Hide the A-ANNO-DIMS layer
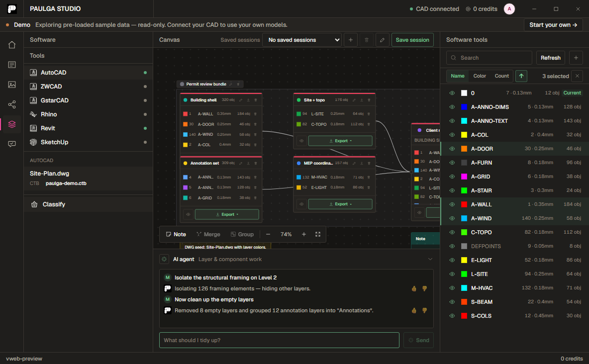Viewport: 589px width, 364px height. pos(452,107)
